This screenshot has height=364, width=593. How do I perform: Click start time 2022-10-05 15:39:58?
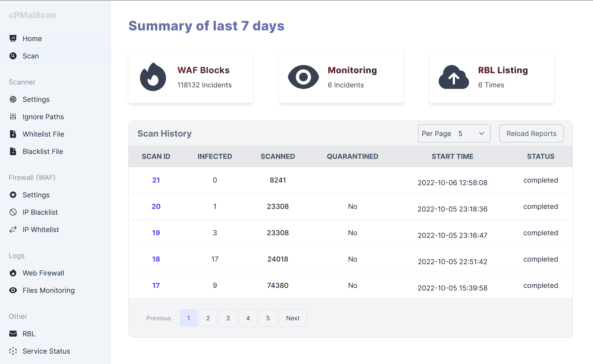tap(453, 288)
